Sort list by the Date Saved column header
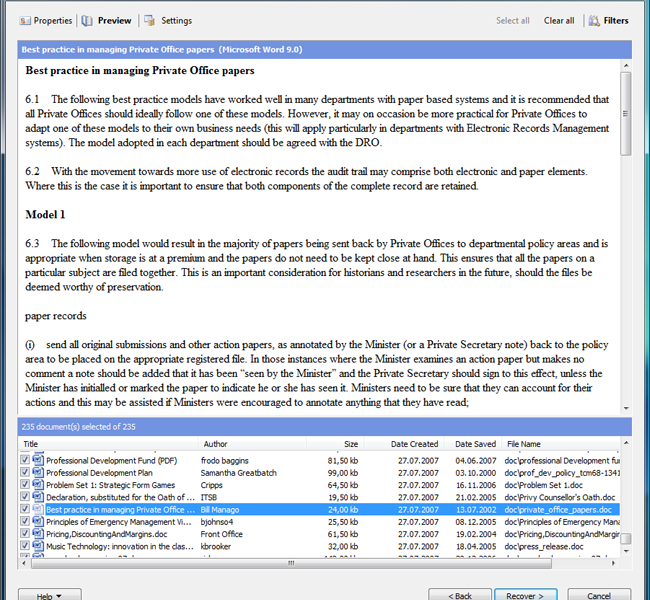The width and height of the screenshot is (650, 600). [x=473, y=444]
